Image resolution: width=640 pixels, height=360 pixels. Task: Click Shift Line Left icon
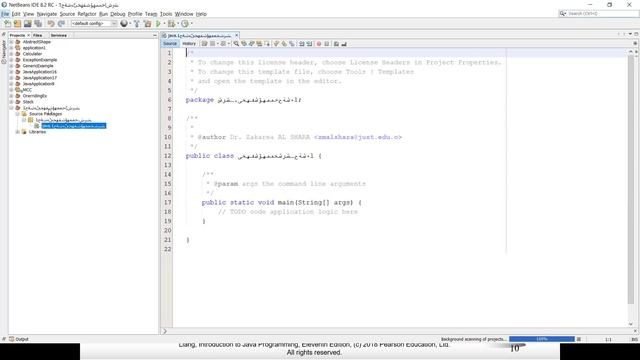tap(302, 44)
